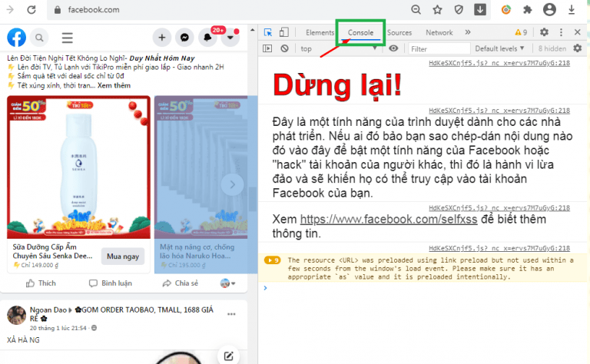The height and width of the screenshot is (364, 590).
Task: Reload the facebook.com page
Action: pos(31,10)
